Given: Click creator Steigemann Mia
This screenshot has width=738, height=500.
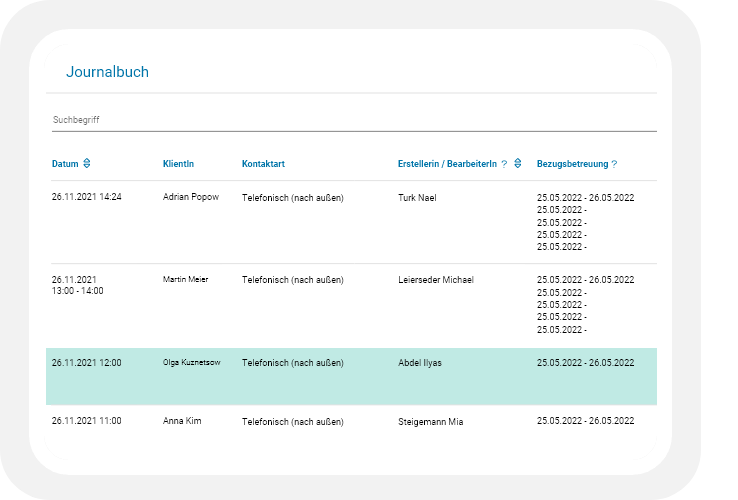Looking at the screenshot, I should point(431,422).
